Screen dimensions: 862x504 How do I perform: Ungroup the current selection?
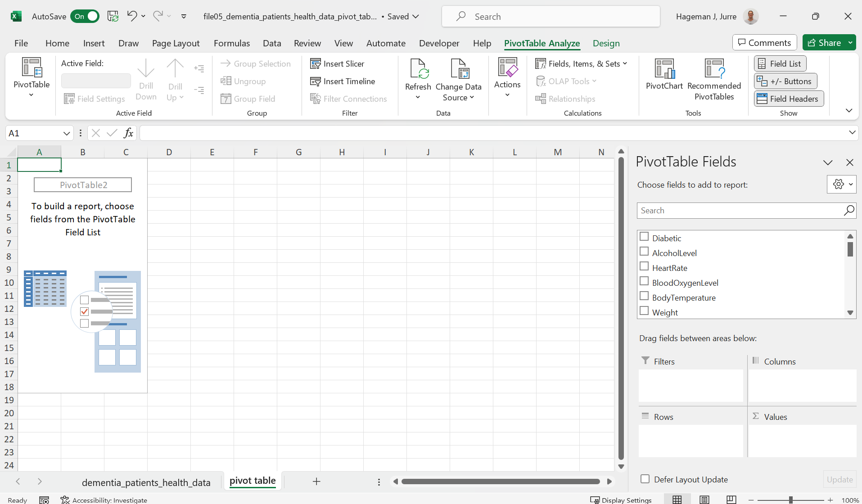click(x=244, y=81)
